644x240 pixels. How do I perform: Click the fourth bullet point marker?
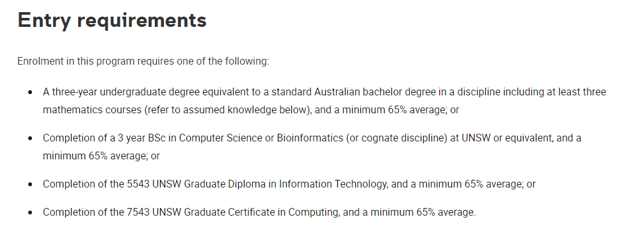(30, 212)
